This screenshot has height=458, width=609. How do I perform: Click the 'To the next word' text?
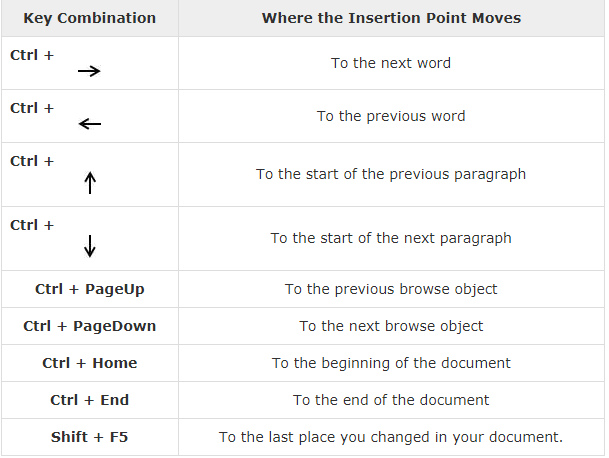391,63
